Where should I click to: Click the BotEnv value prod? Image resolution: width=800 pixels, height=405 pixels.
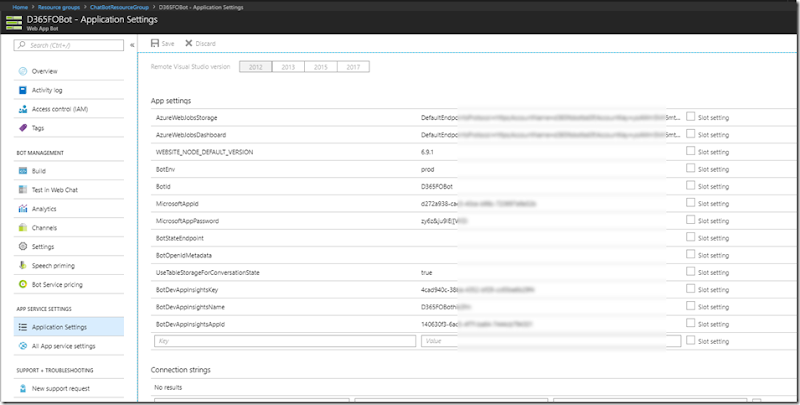coord(428,169)
